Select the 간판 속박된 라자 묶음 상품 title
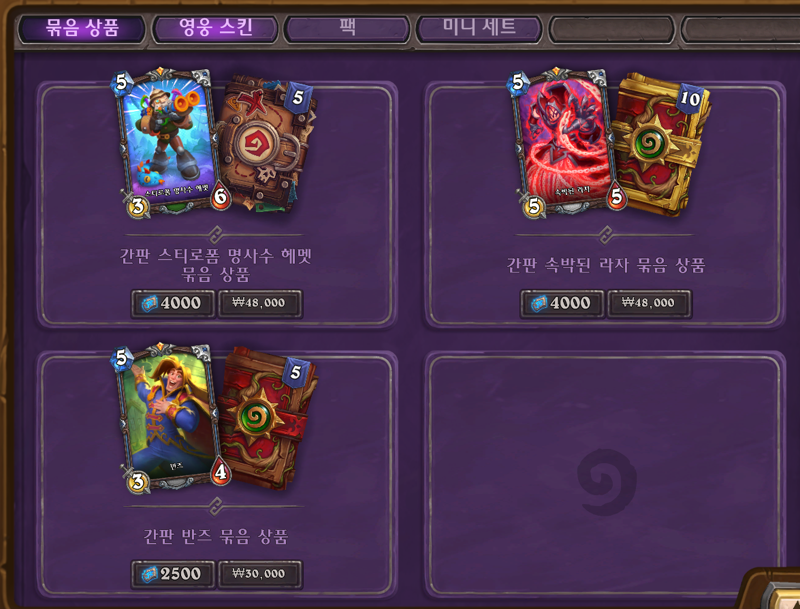 point(606,265)
